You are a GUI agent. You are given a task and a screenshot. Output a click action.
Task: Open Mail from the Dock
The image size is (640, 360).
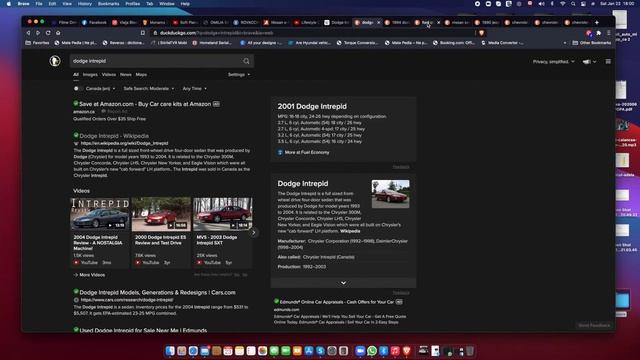coord(204,351)
